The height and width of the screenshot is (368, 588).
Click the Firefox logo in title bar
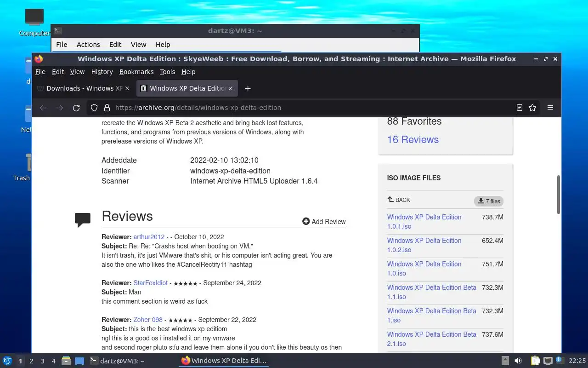pos(39,59)
